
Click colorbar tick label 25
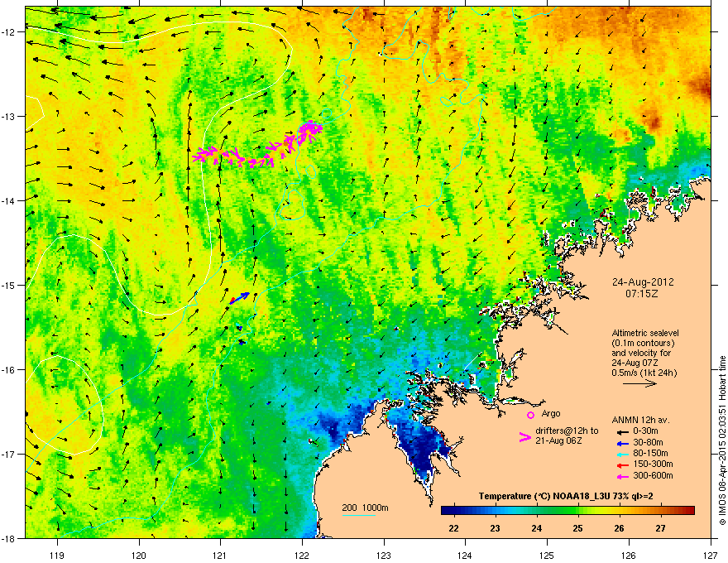pyautogui.click(x=578, y=528)
